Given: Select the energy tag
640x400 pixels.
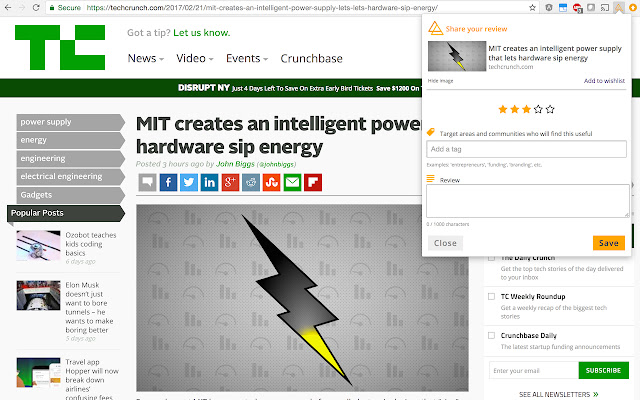Looking at the screenshot, I should coord(70,140).
